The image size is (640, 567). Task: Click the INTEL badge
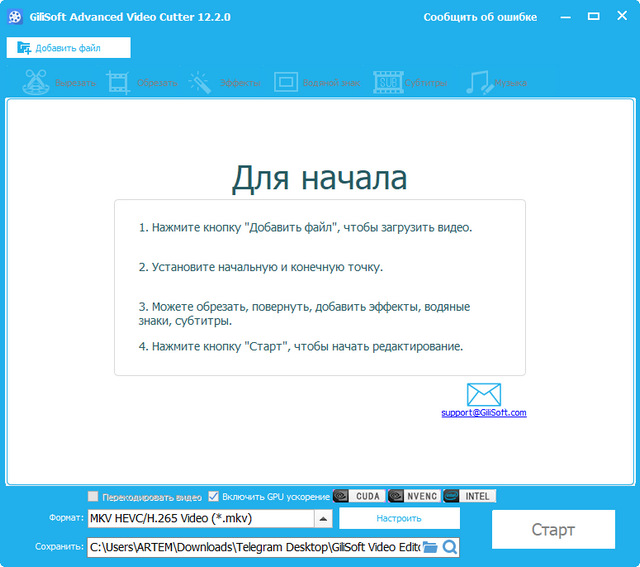coord(469,496)
